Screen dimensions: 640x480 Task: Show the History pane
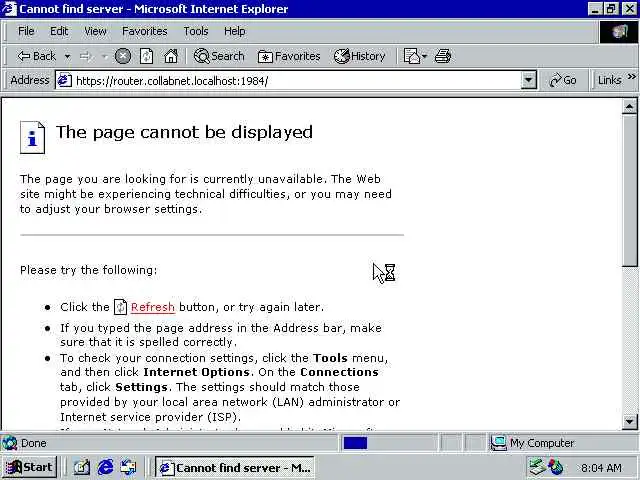click(359, 56)
